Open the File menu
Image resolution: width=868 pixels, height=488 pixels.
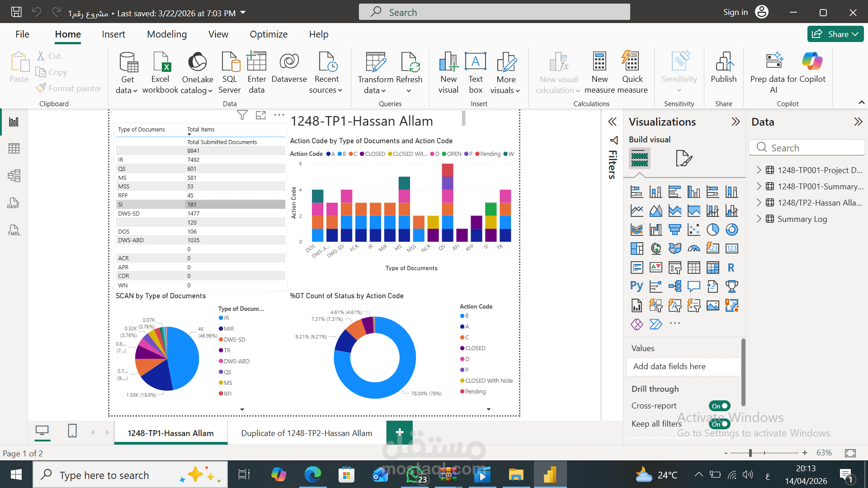point(22,34)
